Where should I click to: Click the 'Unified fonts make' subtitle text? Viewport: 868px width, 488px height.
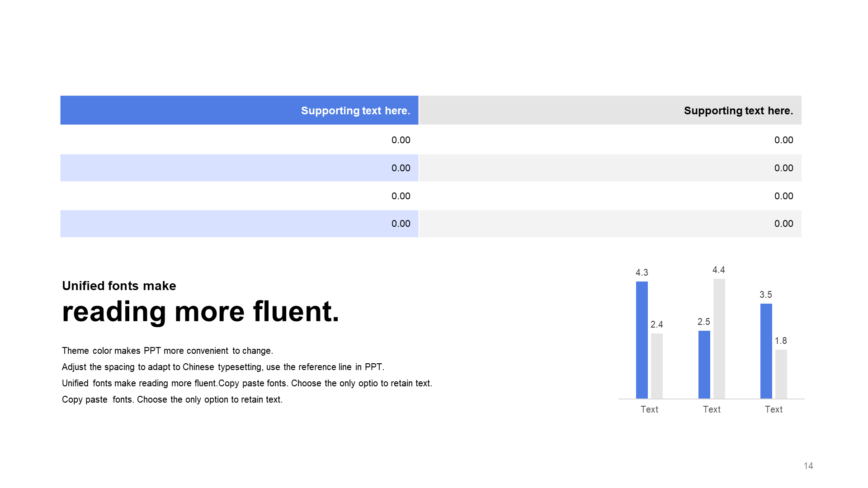(x=119, y=286)
